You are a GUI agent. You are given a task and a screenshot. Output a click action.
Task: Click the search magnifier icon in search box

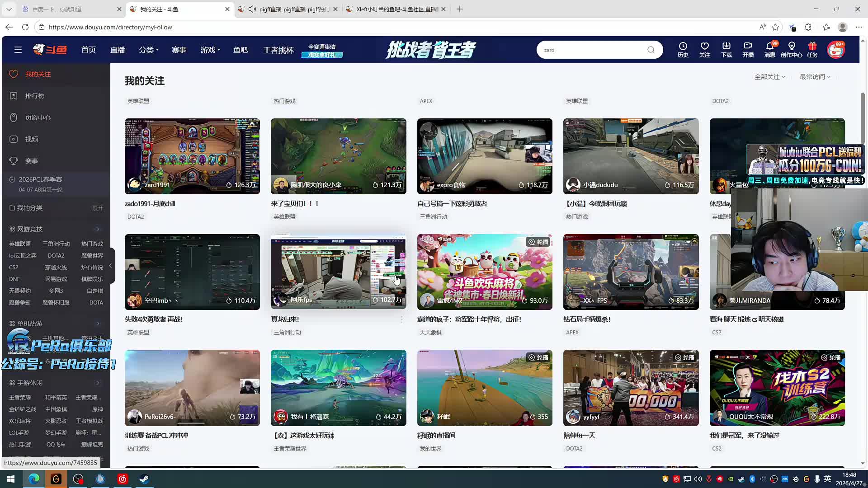[x=651, y=50]
